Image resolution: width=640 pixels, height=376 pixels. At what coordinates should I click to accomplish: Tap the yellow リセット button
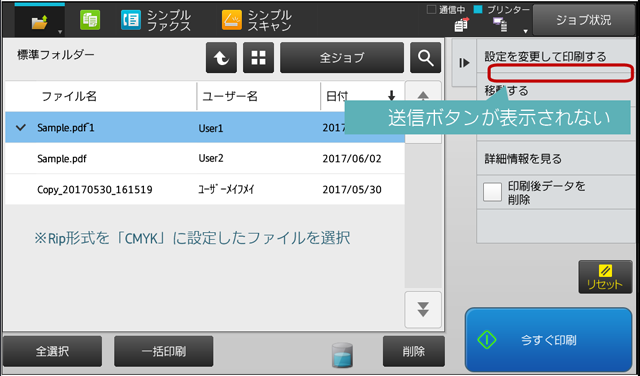pyautogui.click(x=605, y=277)
